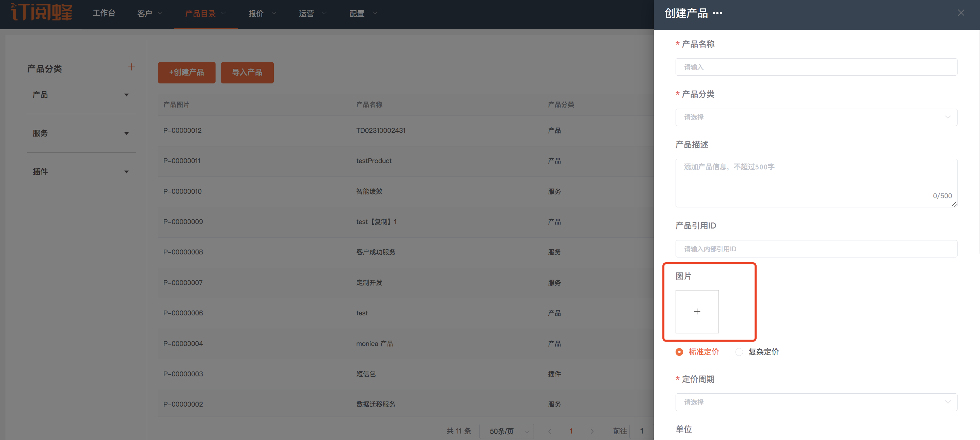
Task: Click the plus icon to upload product image
Action: click(x=697, y=311)
